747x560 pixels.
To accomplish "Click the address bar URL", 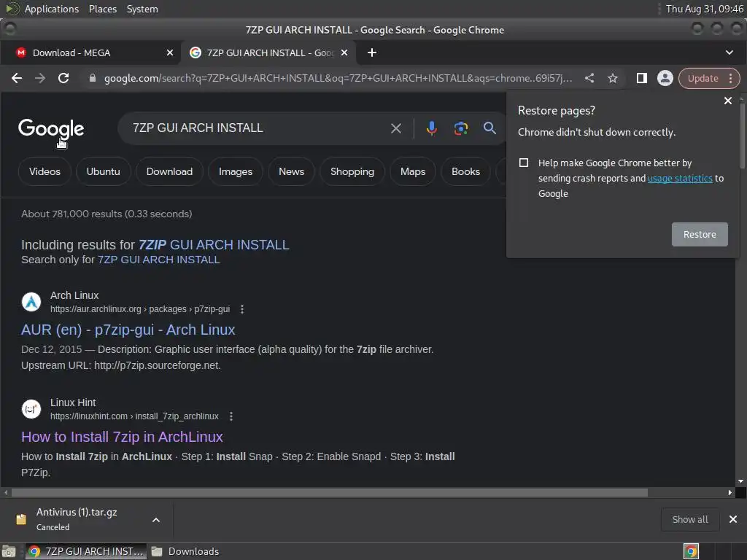I will [x=338, y=78].
